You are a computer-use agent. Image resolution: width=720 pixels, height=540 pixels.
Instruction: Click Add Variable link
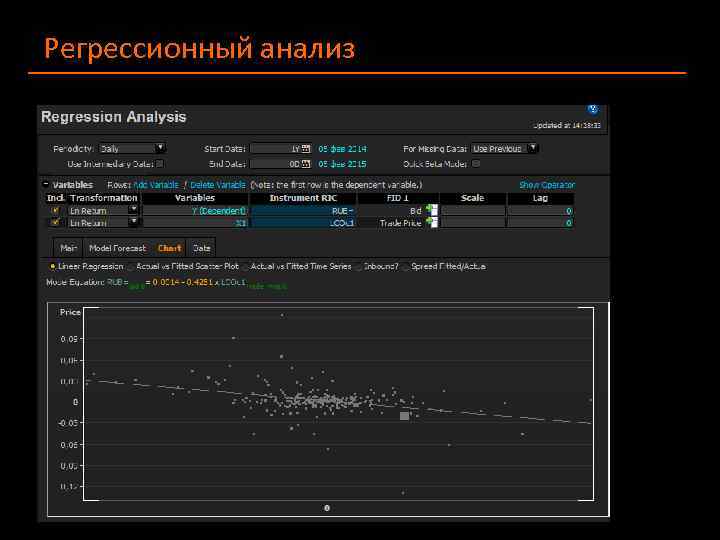(156, 185)
